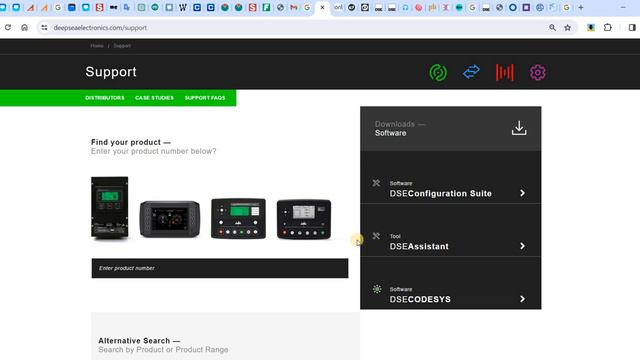Click tools icon beside DSEAssistant
Screen dimensions: 640x360
tap(376, 236)
